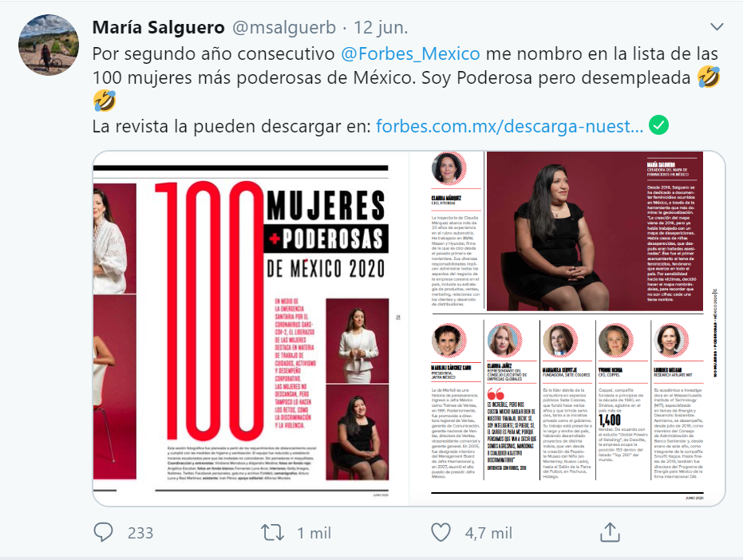Expand the tweet options chevron
Screen dimensions: 743x560
[x=717, y=27]
